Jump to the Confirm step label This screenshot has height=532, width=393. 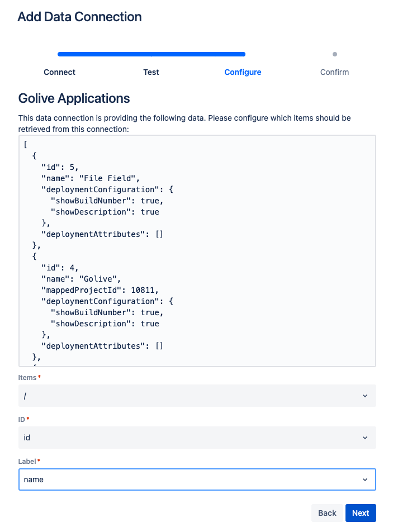click(x=334, y=72)
